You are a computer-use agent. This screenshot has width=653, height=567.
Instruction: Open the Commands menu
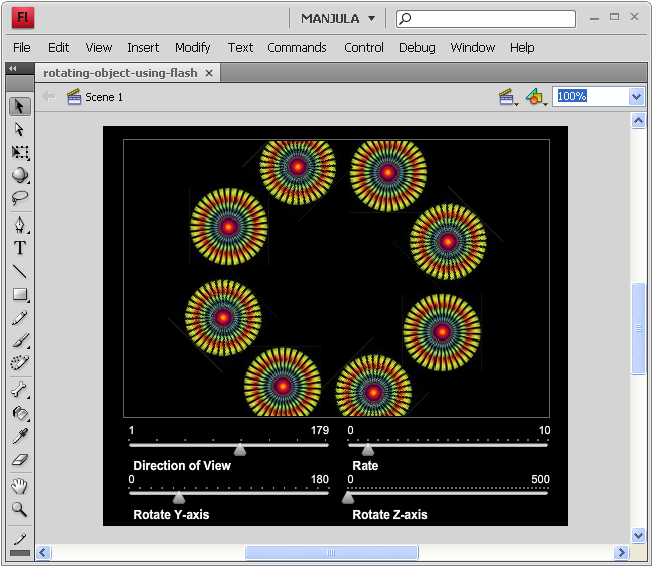click(296, 47)
